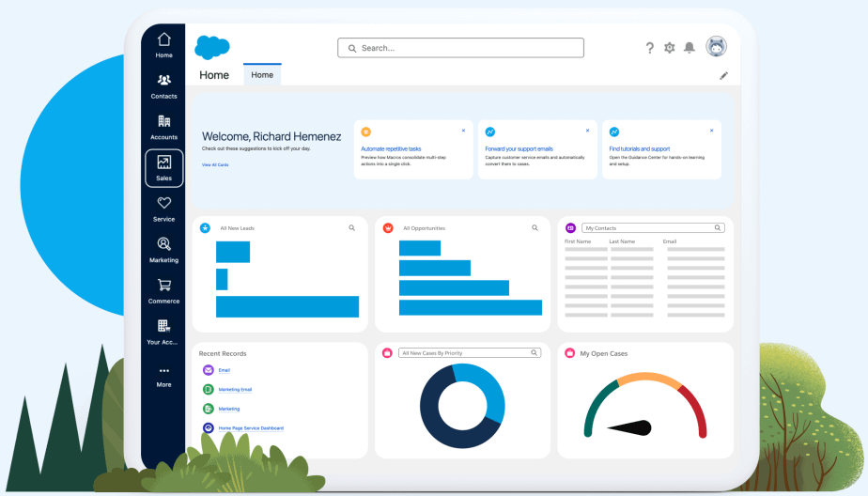Click the Home Page Service Dashboard icon
Image resolution: width=868 pixels, height=496 pixels.
tap(209, 428)
